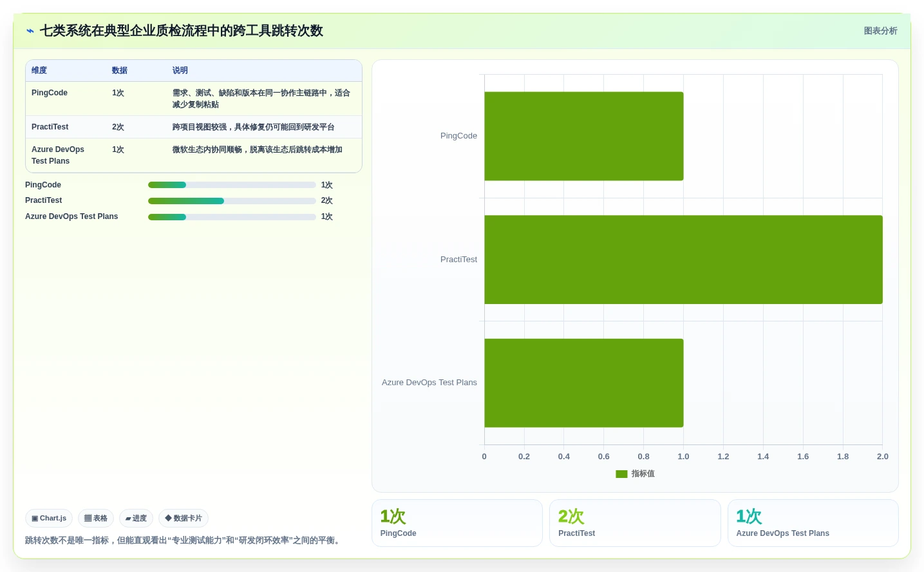Toggle the 指标值 legend swatch in the chart
This screenshot has height=572, width=924.
[621, 474]
